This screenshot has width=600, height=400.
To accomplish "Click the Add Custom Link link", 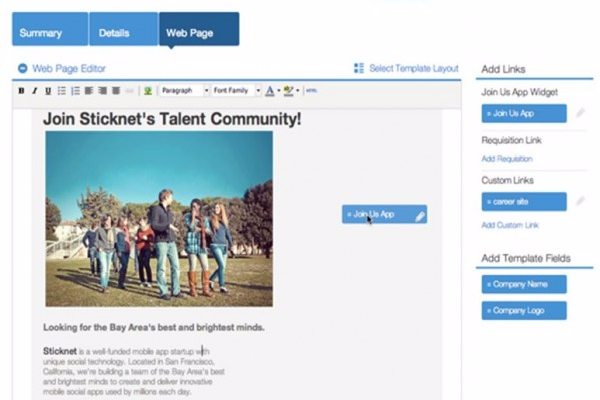I will pos(510,225).
